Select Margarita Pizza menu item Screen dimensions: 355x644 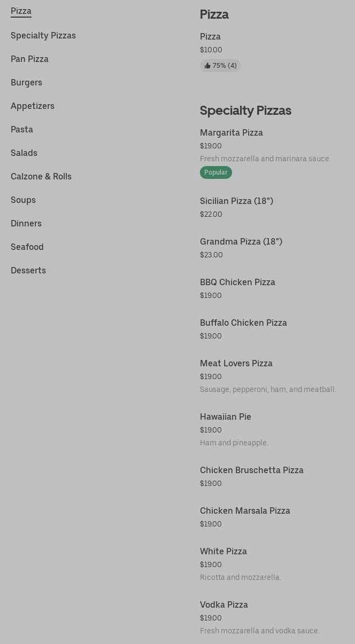click(231, 133)
